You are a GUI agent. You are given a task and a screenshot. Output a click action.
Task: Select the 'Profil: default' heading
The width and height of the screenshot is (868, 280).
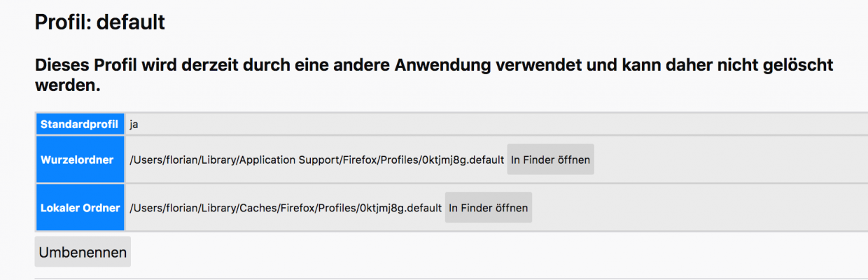(100, 22)
